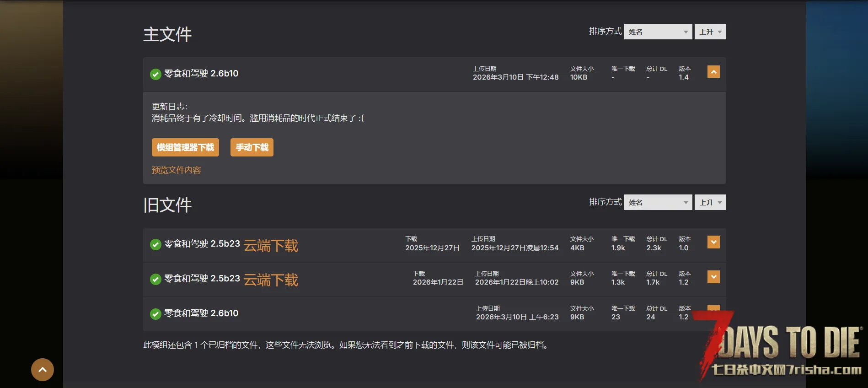868x388 pixels.
Task: Open main files sort-by 姓名 dropdown
Action: tap(658, 32)
